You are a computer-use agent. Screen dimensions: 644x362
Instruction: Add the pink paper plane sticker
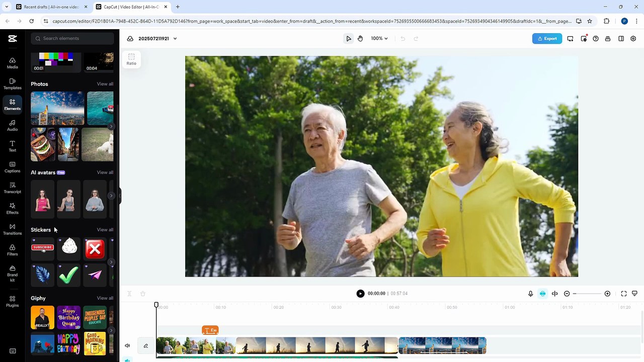(x=95, y=275)
